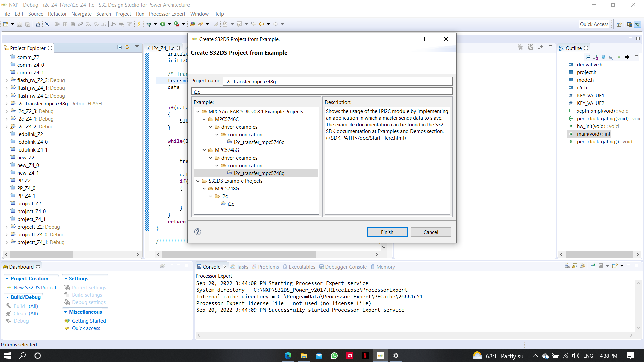Collapse all in Project Explorer

(x=119, y=47)
